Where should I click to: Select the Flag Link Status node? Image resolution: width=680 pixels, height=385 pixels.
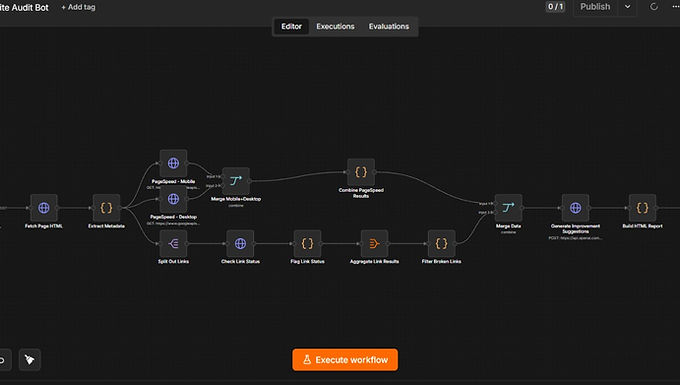pos(307,243)
